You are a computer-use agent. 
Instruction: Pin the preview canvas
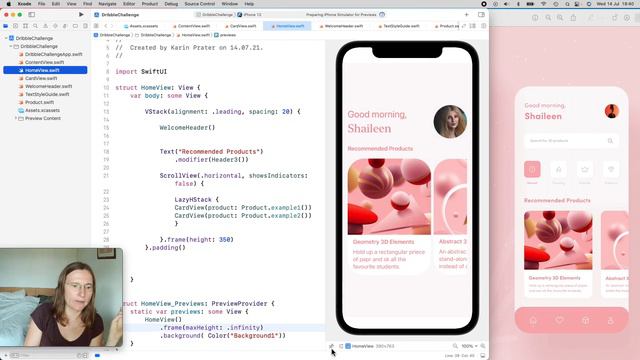(x=331, y=346)
